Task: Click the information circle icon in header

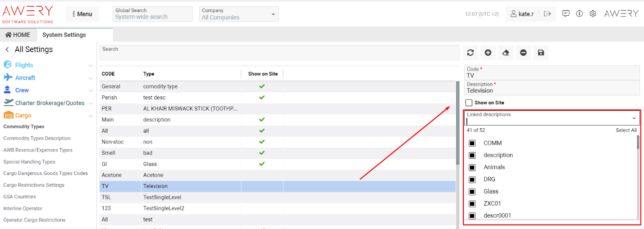Action: (580, 14)
